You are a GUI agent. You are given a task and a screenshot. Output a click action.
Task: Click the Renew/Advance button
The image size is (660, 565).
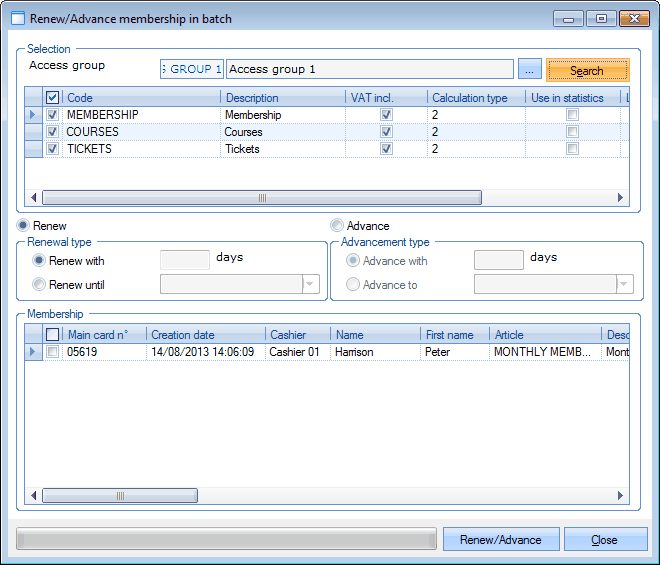[501, 540]
